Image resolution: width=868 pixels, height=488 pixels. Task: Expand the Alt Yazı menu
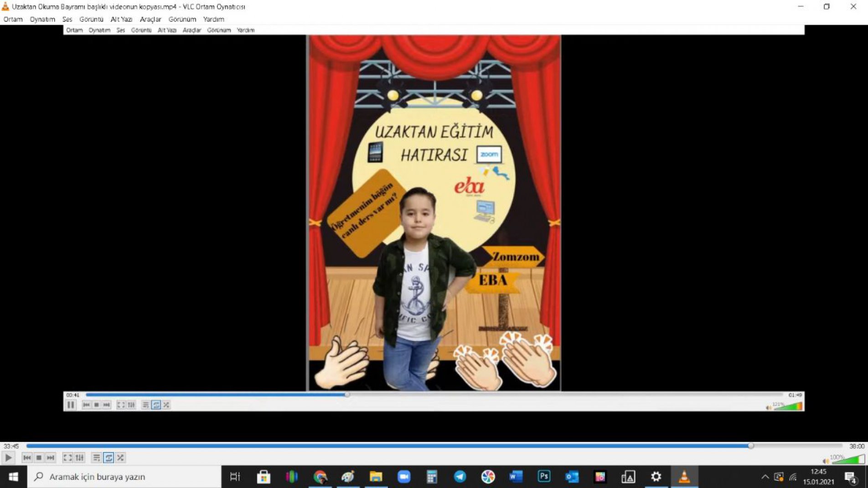pos(121,19)
